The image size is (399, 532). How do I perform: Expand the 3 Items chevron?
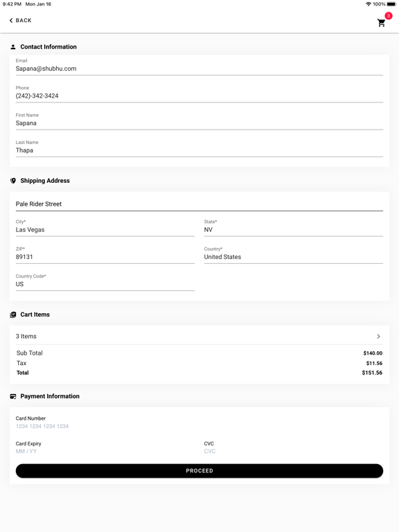[x=378, y=336]
